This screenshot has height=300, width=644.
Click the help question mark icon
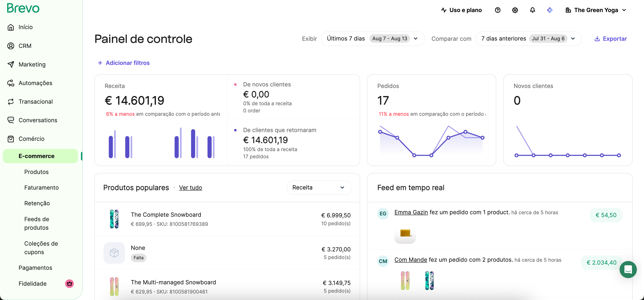point(498,10)
